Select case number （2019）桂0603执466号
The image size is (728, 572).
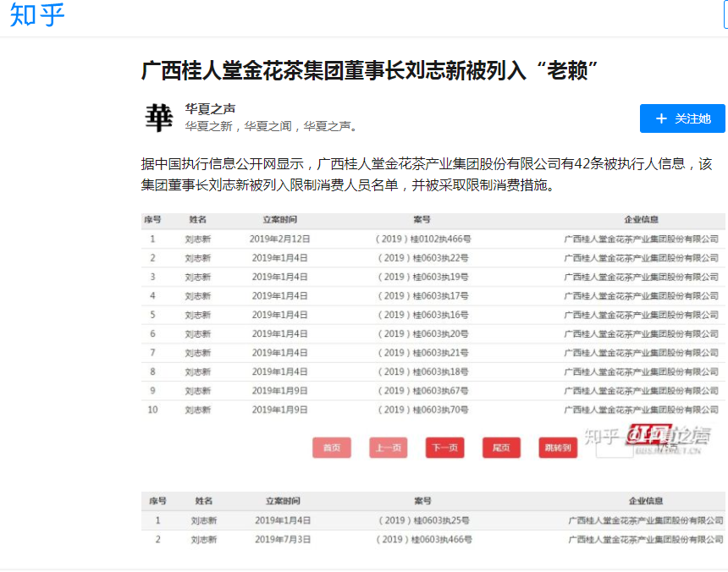(x=423, y=540)
